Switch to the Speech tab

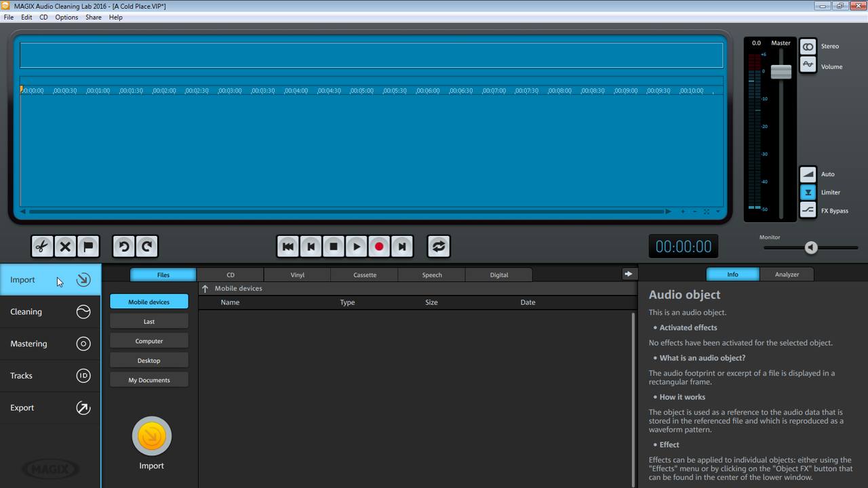pyautogui.click(x=432, y=275)
